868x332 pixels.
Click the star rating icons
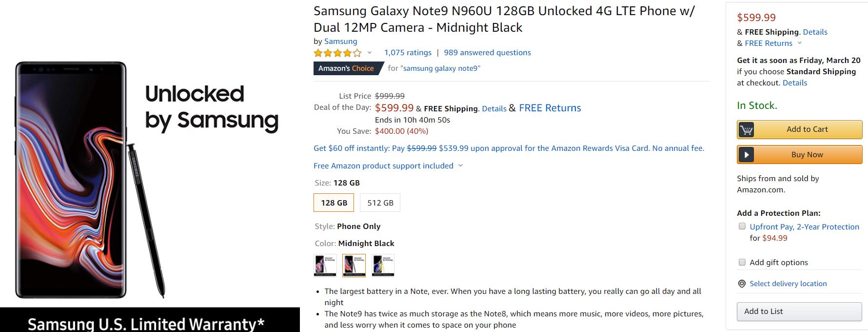[337, 53]
